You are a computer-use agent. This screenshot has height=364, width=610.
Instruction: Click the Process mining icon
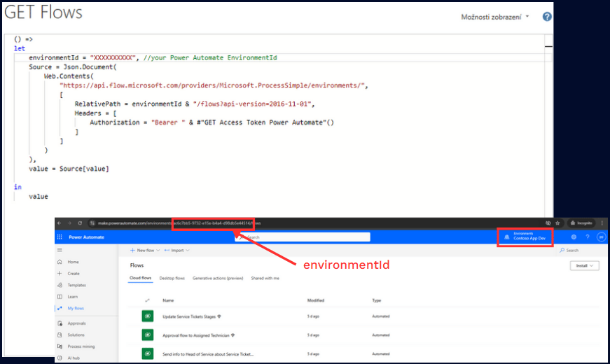point(60,346)
